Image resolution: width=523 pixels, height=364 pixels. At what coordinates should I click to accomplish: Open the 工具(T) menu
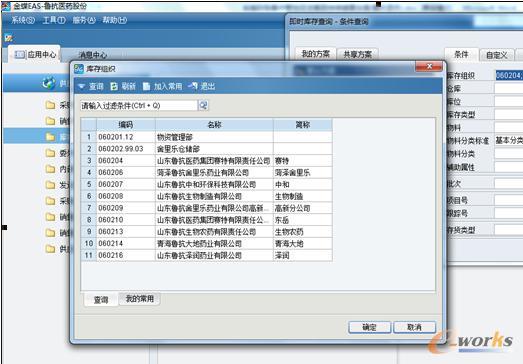pyautogui.click(x=54, y=20)
